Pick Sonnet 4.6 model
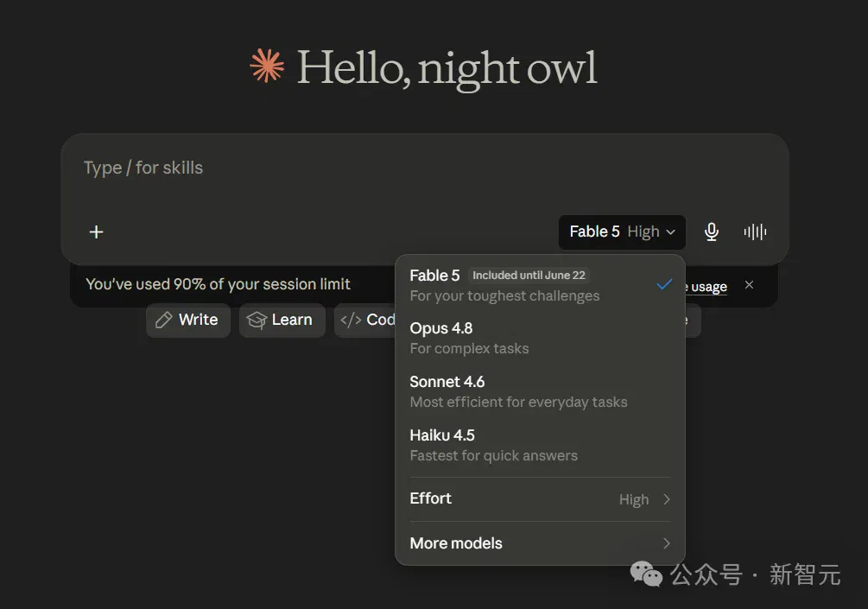The image size is (868, 609). point(541,392)
